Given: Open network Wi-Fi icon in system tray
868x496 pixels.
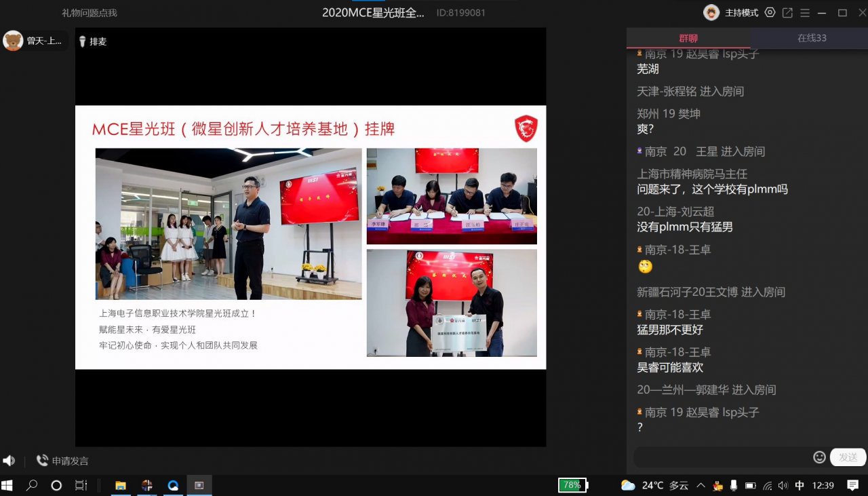Looking at the screenshot, I should point(768,485).
